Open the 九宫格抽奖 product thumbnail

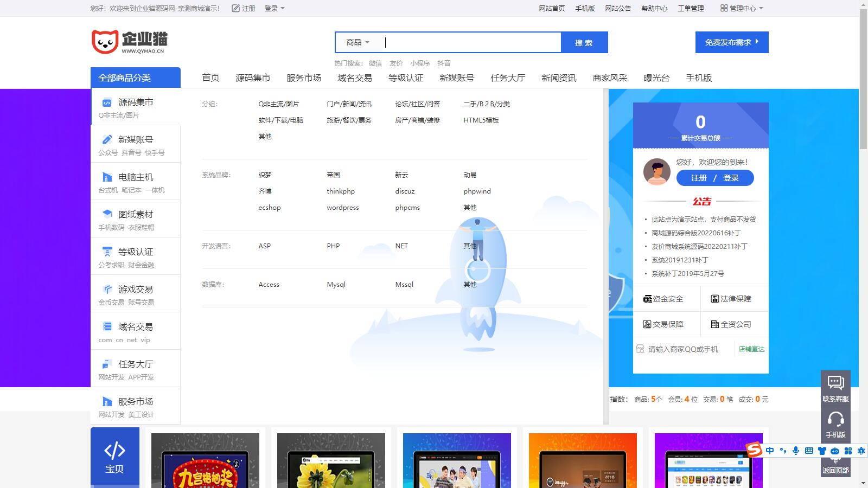point(205,461)
